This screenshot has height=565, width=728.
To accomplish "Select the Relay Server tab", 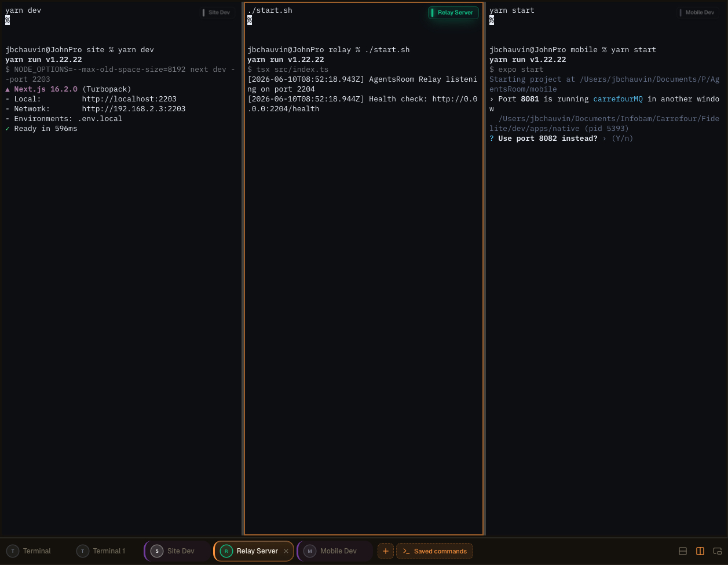I will [253, 551].
